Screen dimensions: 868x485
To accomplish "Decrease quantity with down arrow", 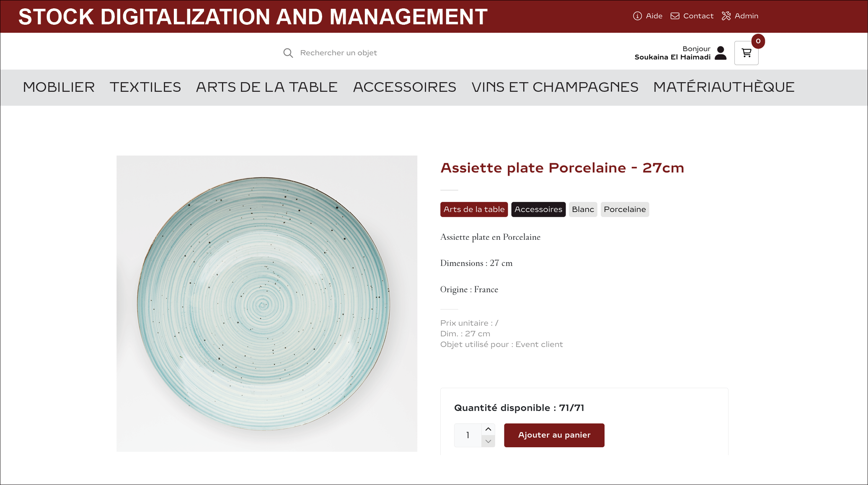I will pos(488,441).
